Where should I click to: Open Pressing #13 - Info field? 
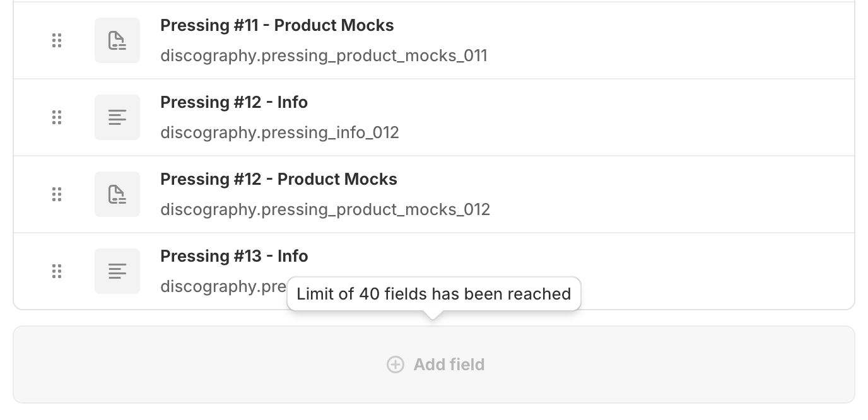(x=234, y=256)
